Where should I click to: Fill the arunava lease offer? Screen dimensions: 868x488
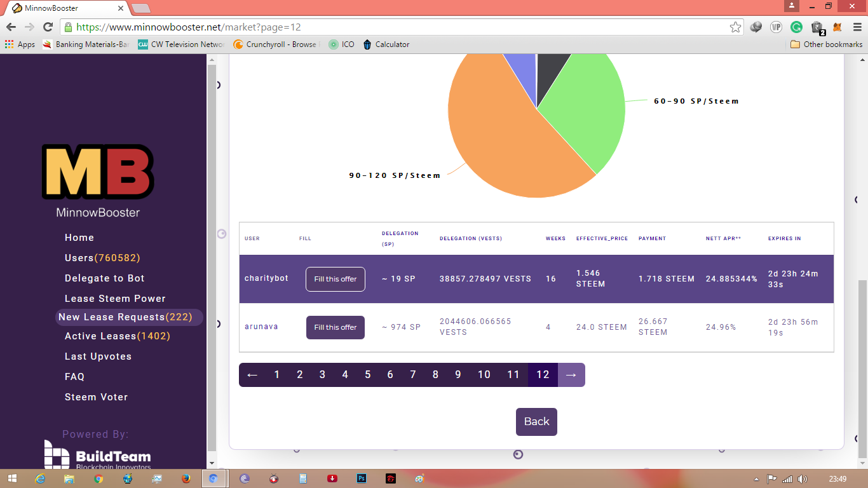336,327
